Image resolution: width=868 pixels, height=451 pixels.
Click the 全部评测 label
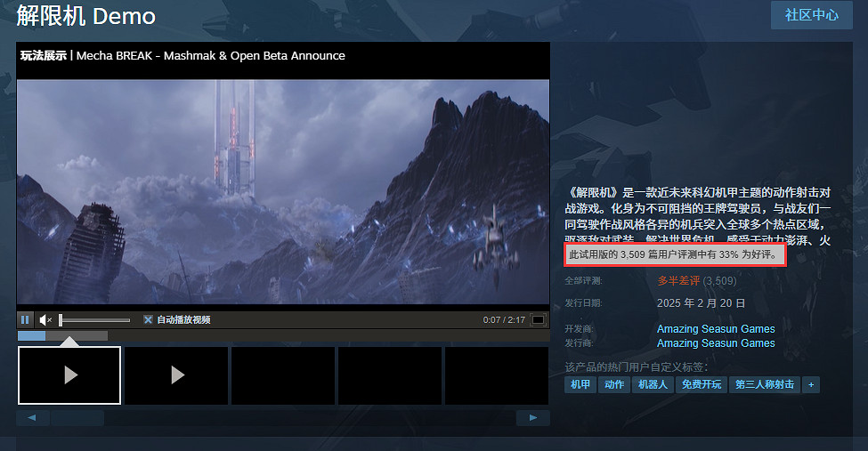[583, 281]
